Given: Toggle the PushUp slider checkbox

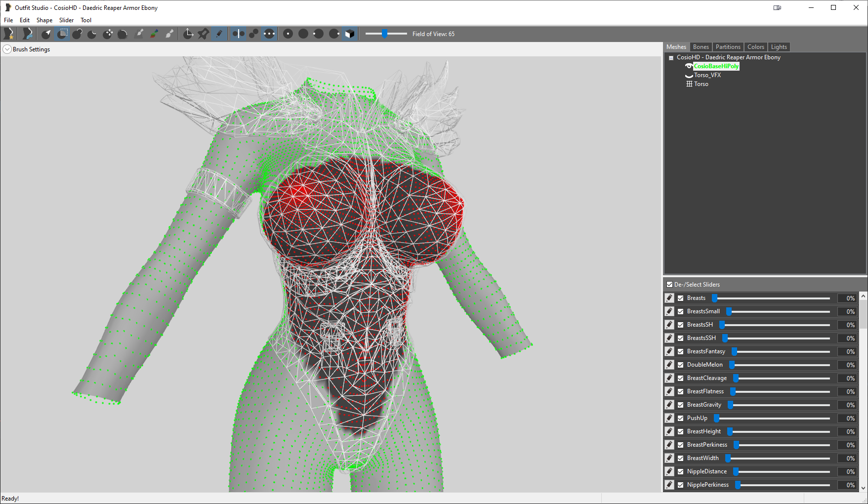Looking at the screenshot, I should [x=680, y=418].
